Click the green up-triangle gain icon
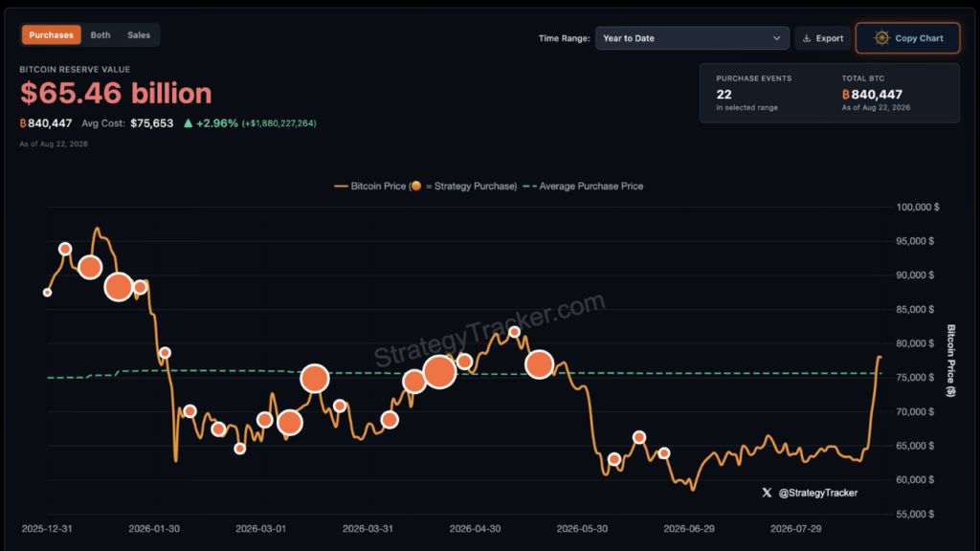The width and height of the screenshot is (980, 551). coord(188,123)
